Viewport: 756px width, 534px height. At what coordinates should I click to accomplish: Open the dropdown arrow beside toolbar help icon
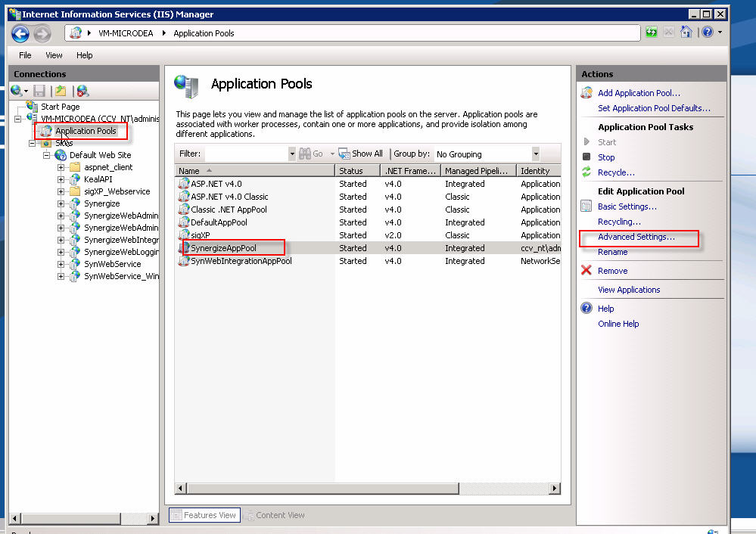tap(720, 33)
